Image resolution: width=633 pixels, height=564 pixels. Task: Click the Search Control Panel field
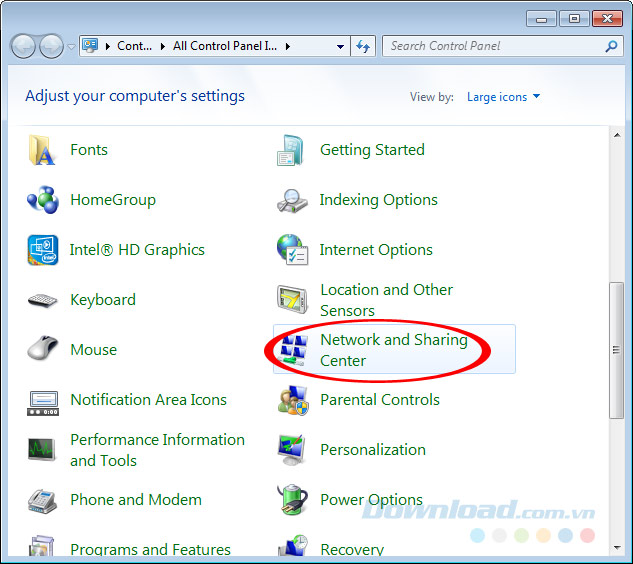503,46
